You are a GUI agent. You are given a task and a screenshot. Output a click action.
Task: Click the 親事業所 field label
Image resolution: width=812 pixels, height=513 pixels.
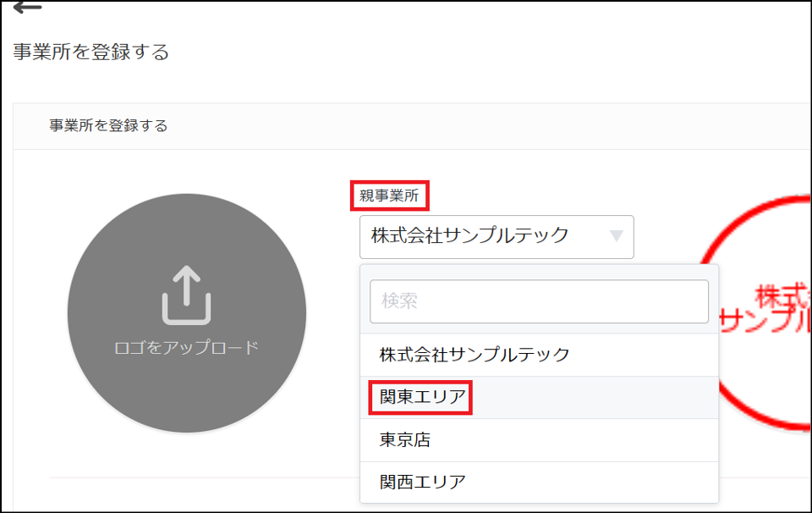click(389, 196)
